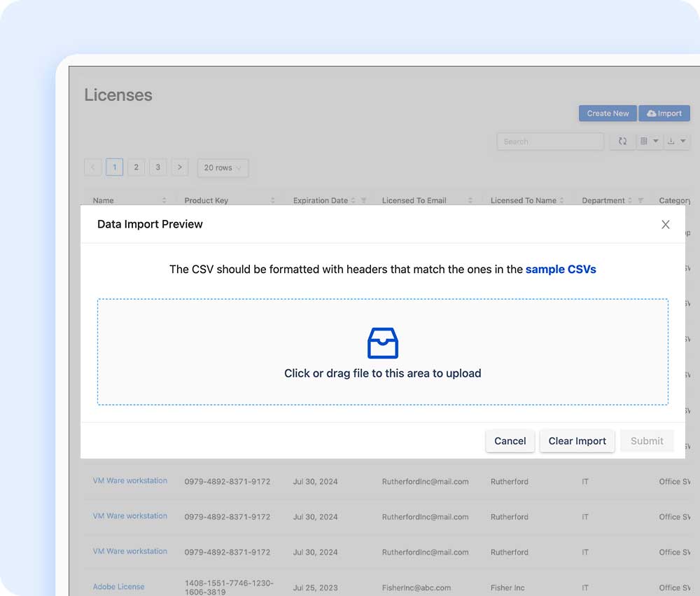The image size is (700, 596).
Task: Jump to page 2 of licenses
Action: tap(136, 167)
